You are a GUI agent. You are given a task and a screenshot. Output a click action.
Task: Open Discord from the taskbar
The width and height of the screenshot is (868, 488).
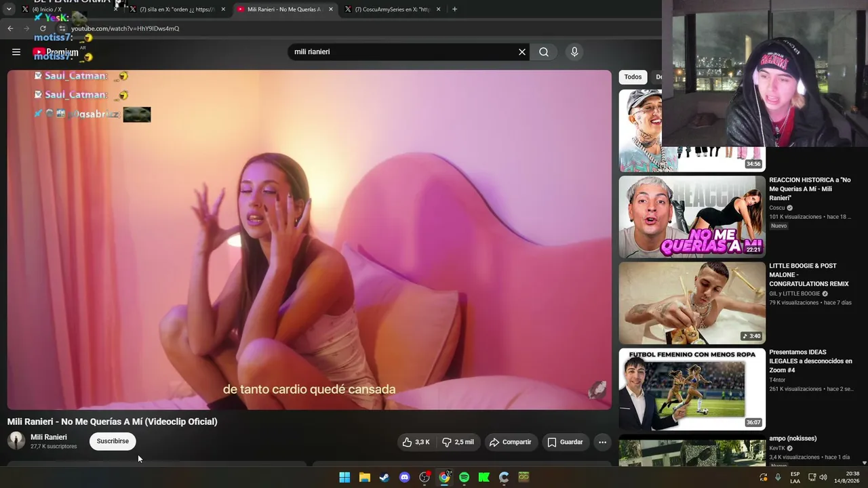[405, 477]
